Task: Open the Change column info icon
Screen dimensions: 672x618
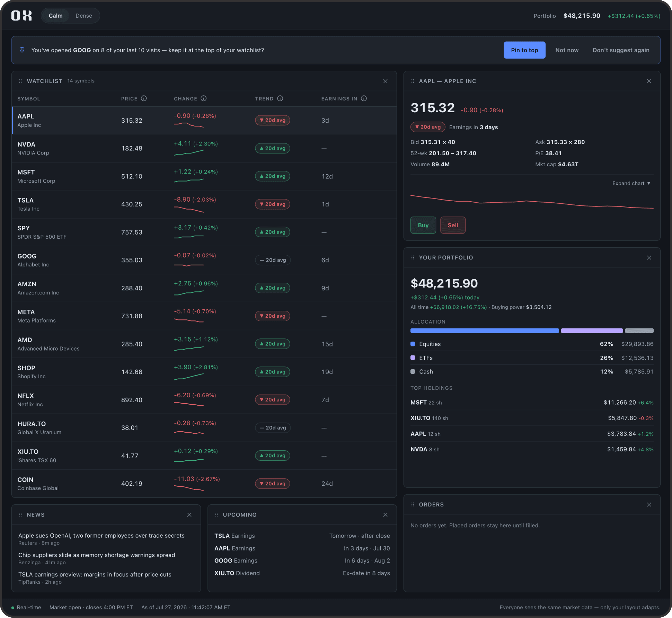Action: pyautogui.click(x=204, y=98)
